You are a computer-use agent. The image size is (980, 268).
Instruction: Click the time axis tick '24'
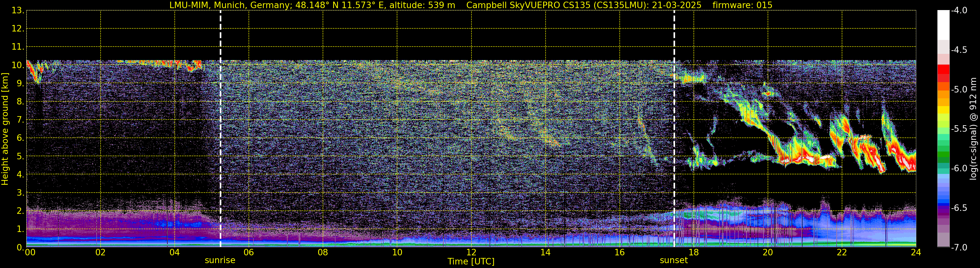pos(916,252)
